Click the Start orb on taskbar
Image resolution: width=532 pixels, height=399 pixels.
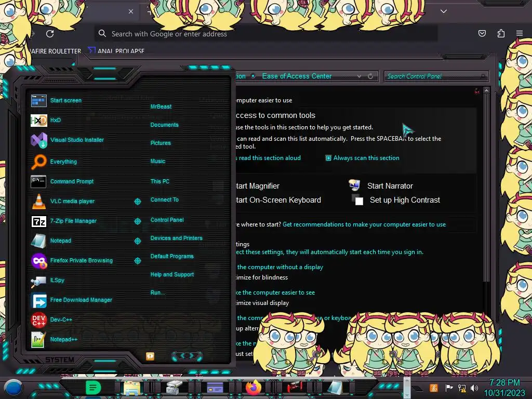(14, 388)
